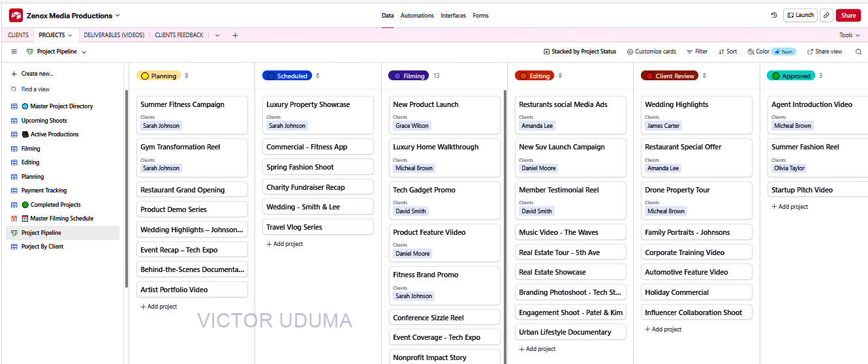Toggle the sidebar hamburger menu icon
This screenshot has width=868, height=364.
click(14, 52)
